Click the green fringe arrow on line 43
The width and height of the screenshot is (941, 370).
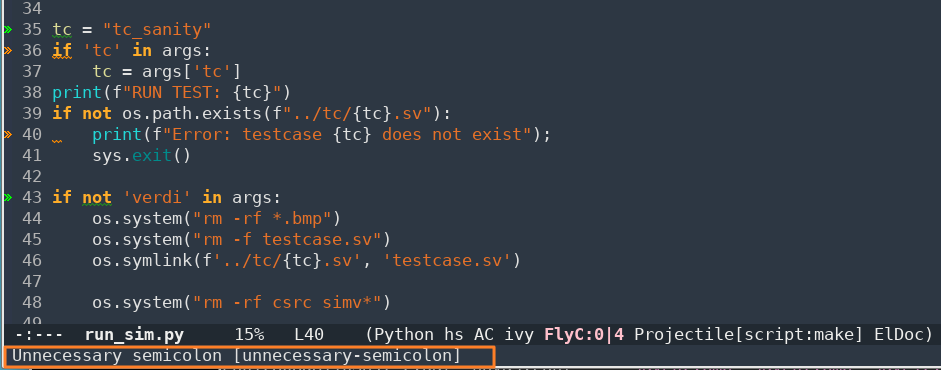pyautogui.click(x=7, y=197)
